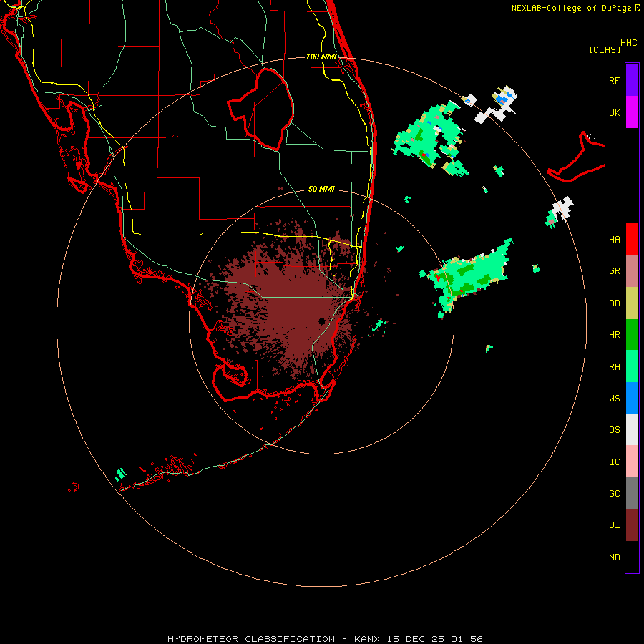
Task: Pick the light green RA swatch
Action: [x=632, y=366]
